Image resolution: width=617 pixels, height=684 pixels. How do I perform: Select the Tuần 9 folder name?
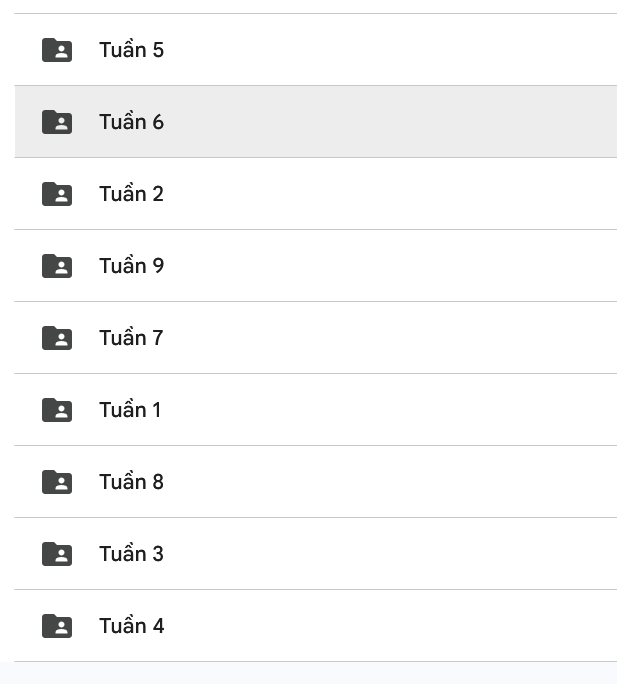pyautogui.click(x=131, y=266)
